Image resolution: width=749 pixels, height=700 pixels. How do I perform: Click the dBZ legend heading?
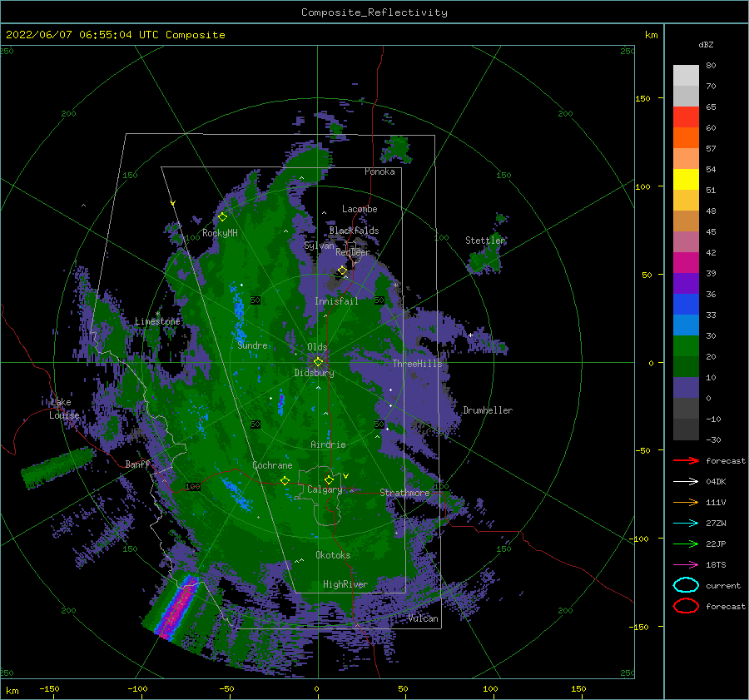point(706,44)
